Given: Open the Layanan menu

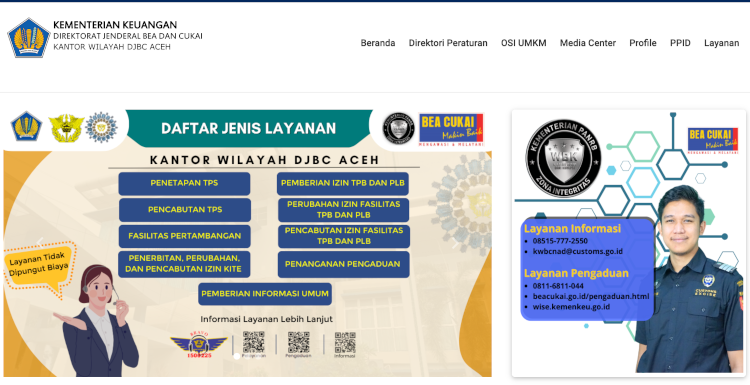Looking at the screenshot, I should [x=721, y=43].
